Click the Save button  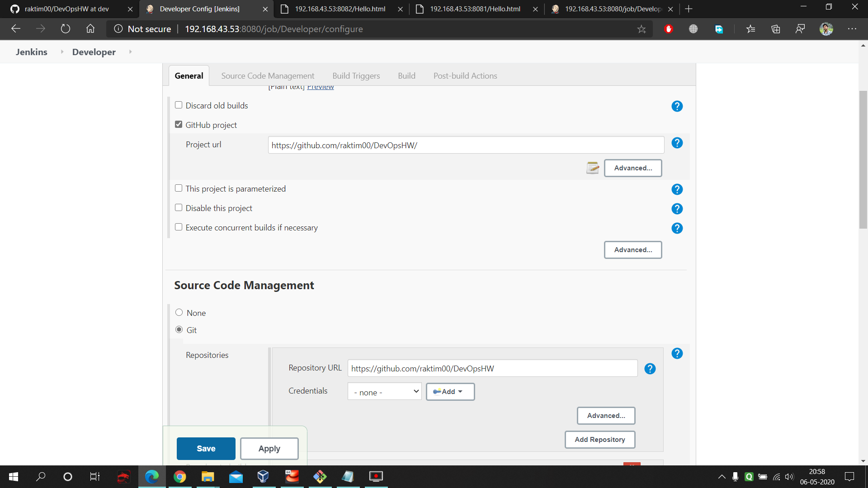pos(206,449)
